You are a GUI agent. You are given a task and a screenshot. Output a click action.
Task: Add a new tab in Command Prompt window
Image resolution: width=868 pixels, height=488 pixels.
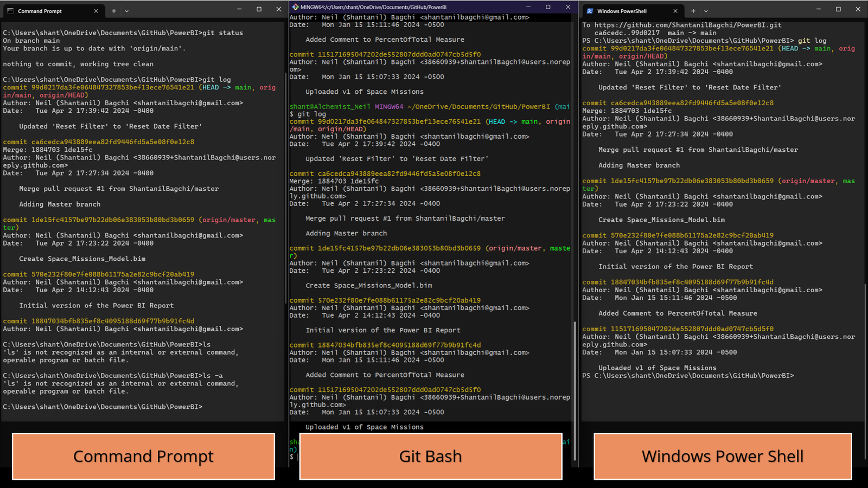pyautogui.click(x=114, y=11)
